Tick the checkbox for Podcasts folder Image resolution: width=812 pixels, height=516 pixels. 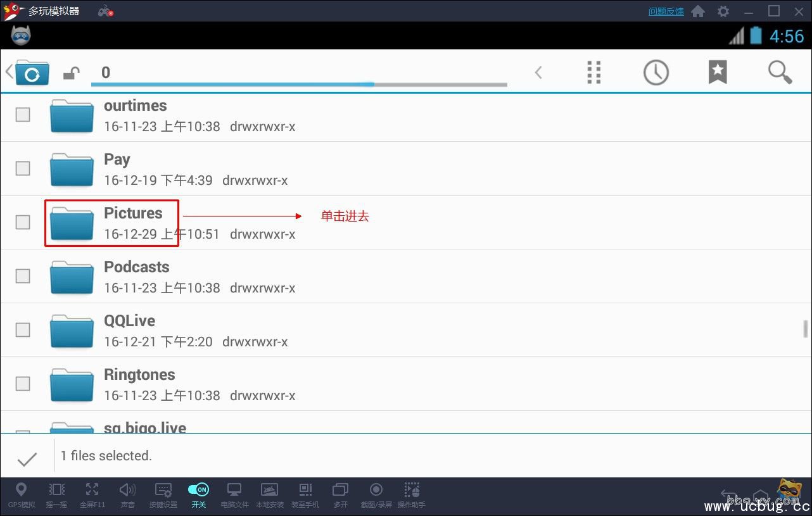coord(23,275)
